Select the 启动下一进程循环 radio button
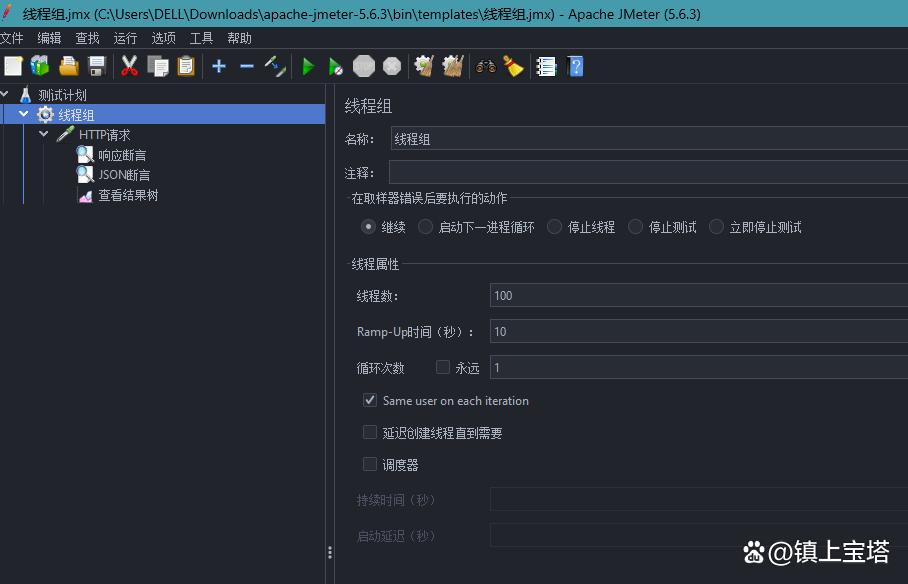Image resolution: width=908 pixels, height=584 pixels. (425, 227)
